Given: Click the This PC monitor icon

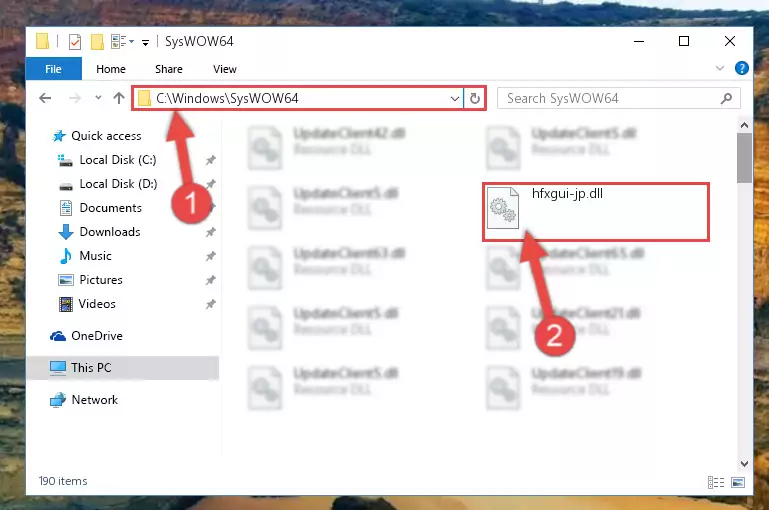Looking at the screenshot, I should [x=58, y=368].
